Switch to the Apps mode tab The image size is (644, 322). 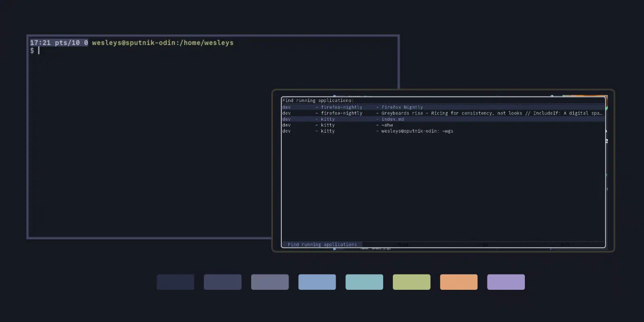(x=402, y=244)
